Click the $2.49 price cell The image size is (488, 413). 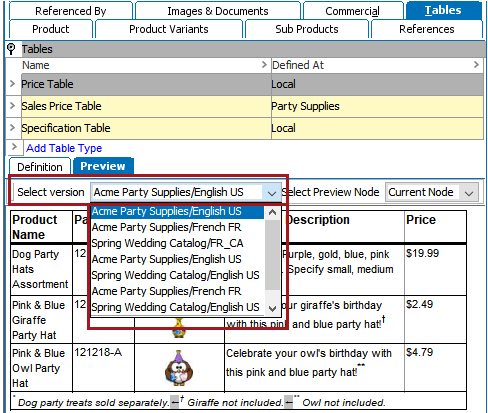pos(435,320)
